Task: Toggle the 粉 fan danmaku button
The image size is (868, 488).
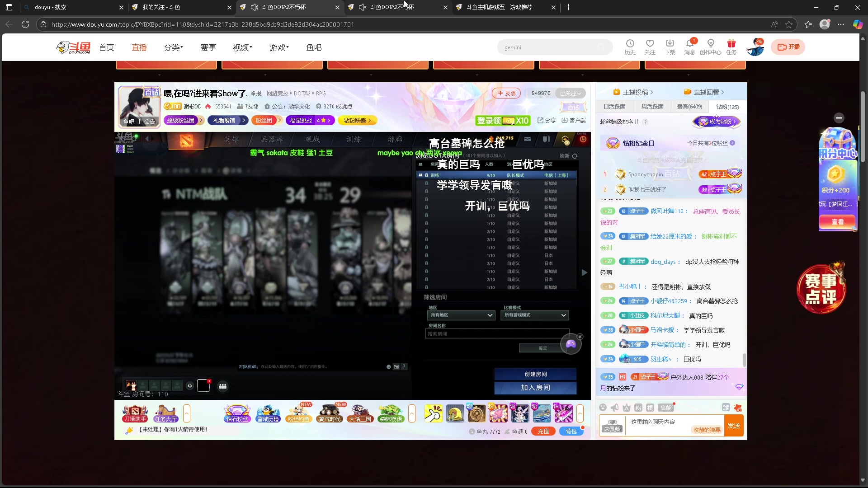Action: 638,408
